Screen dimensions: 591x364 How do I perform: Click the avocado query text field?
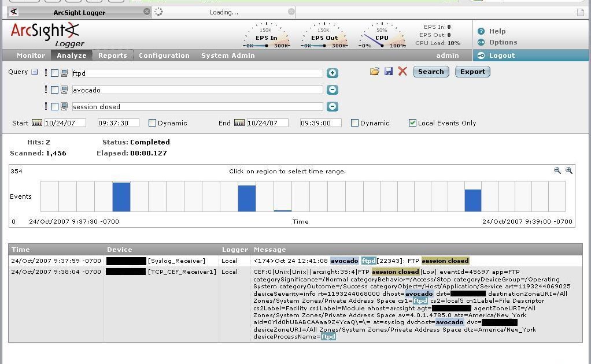pos(197,90)
